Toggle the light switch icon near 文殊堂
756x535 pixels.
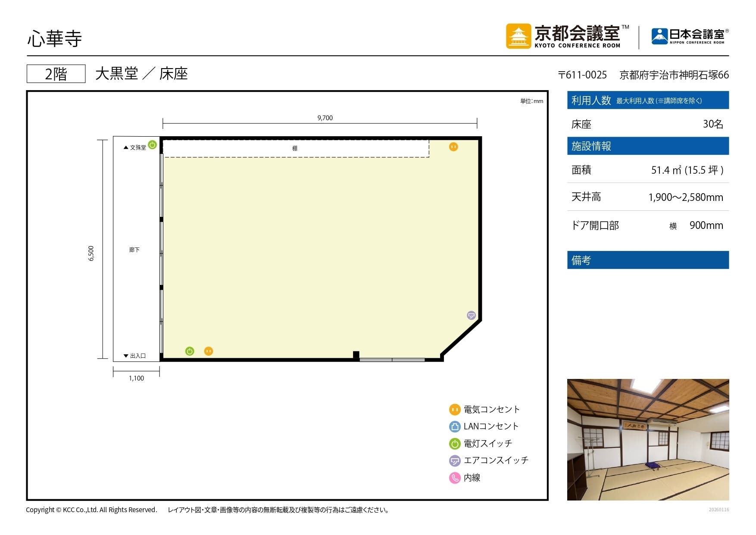pos(152,146)
